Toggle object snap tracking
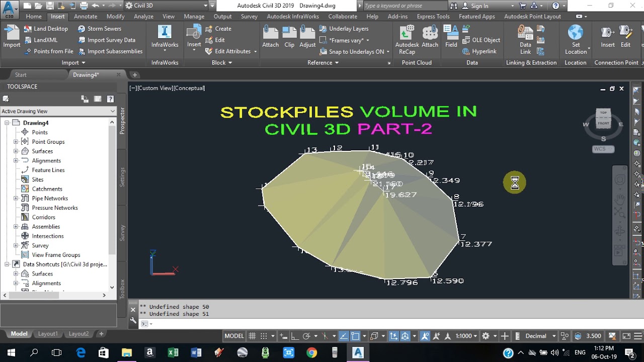The height and width of the screenshot is (362, 644). 344,336
